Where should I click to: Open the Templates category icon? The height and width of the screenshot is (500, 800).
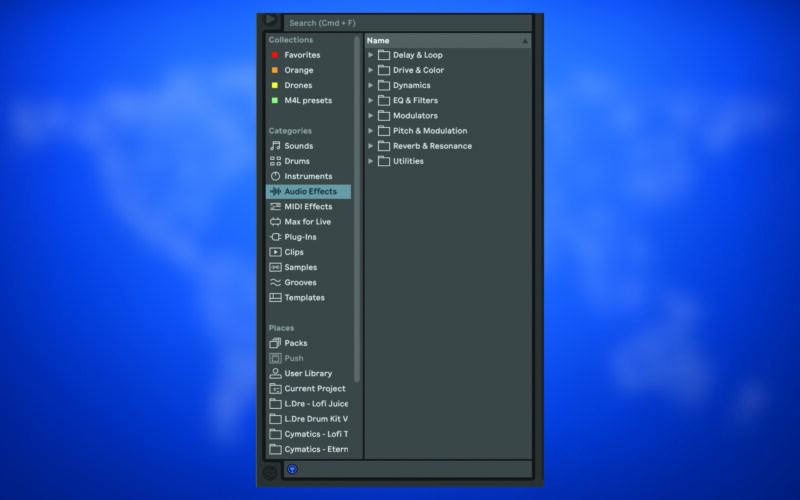click(x=276, y=297)
